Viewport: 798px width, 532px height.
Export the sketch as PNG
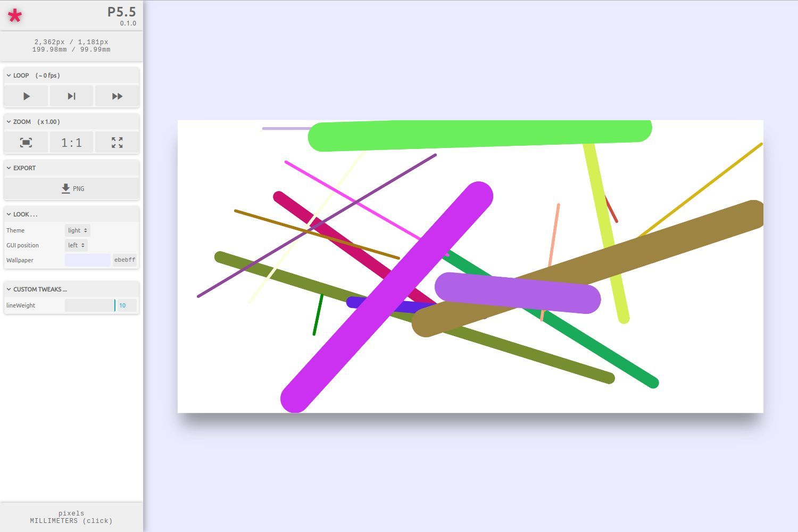[x=71, y=188]
